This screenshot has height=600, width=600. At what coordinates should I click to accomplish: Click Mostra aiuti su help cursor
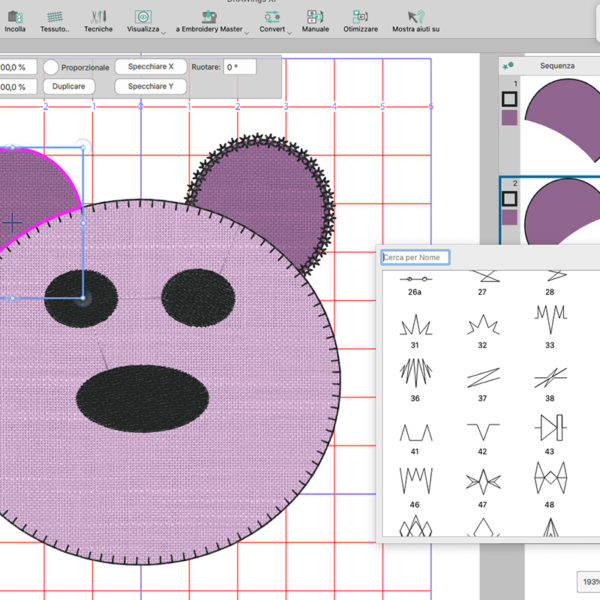(x=416, y=17)
